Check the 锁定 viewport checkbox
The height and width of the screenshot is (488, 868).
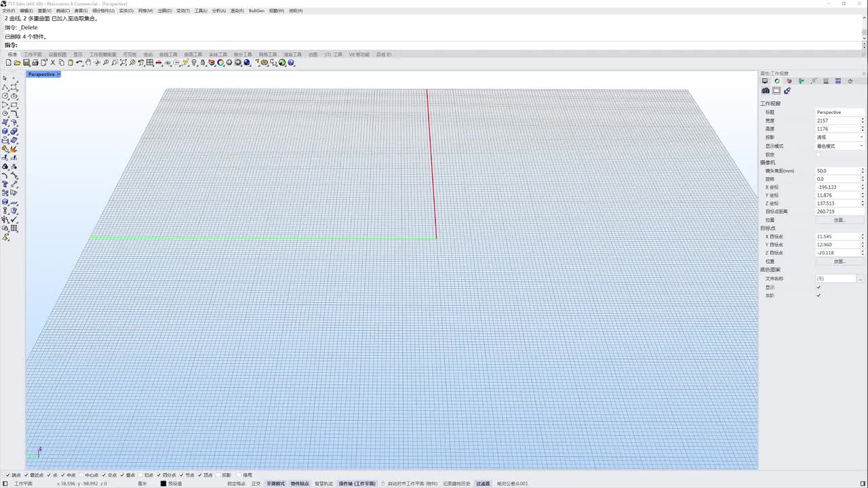(818, 155)
